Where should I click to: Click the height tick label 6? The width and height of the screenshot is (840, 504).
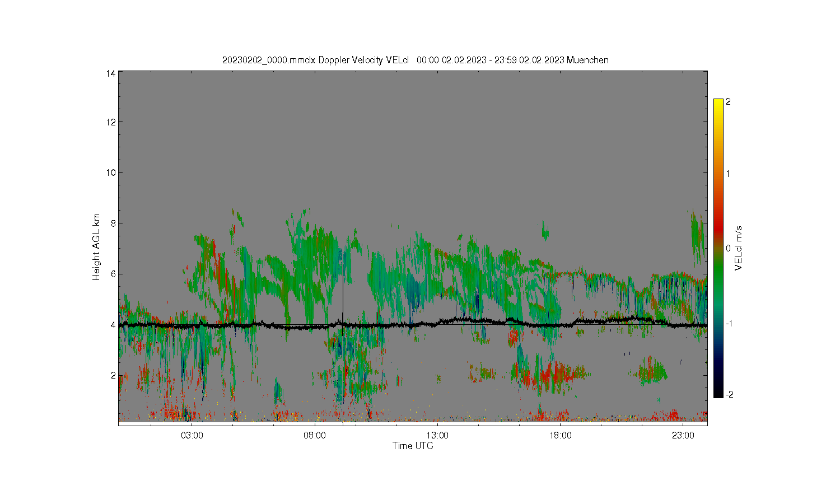tap(113, 274)
